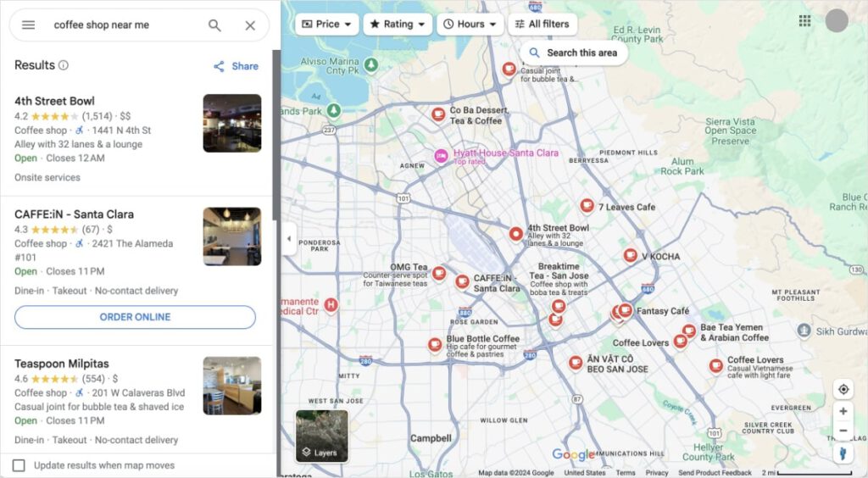Screen dimensions: 868x478
Task: Click the Breaktime Tea - San Jose label
Action: (559, 271)
